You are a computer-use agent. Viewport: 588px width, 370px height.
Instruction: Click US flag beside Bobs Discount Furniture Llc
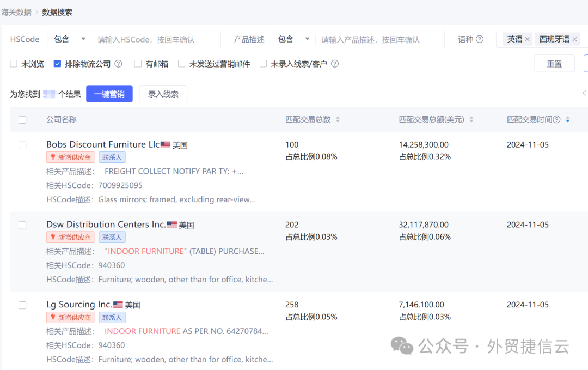point(166,144)
